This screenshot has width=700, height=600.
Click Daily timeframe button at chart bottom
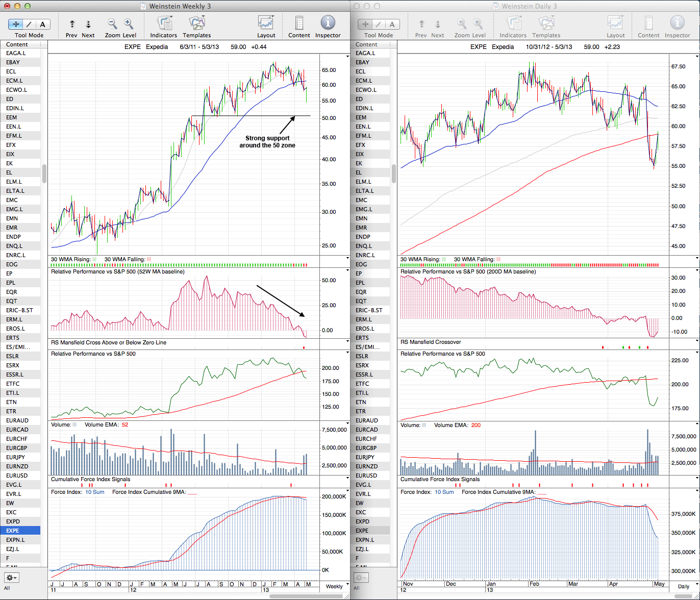pos(683,586)
